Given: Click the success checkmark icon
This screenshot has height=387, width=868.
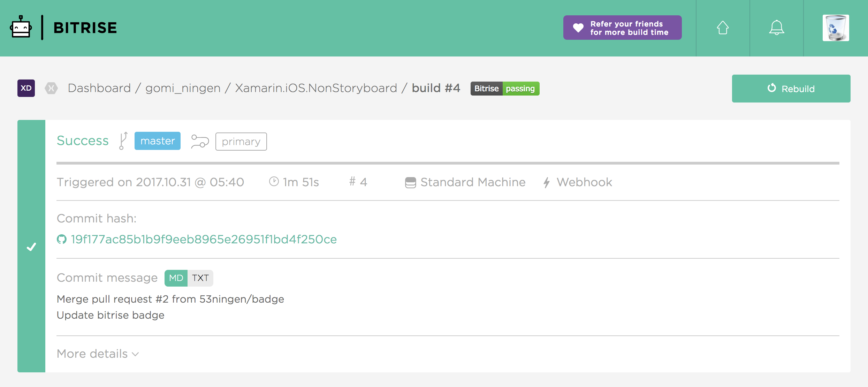Looking at the screenshot, I should coord(31,247).
